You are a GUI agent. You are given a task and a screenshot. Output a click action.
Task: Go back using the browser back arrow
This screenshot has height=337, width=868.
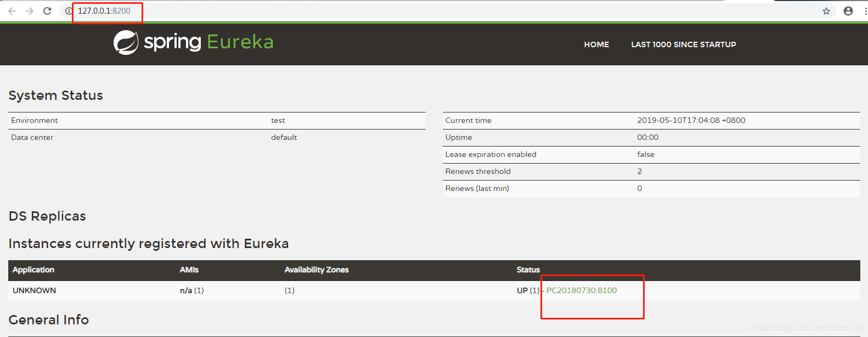[x=12, y=11]
